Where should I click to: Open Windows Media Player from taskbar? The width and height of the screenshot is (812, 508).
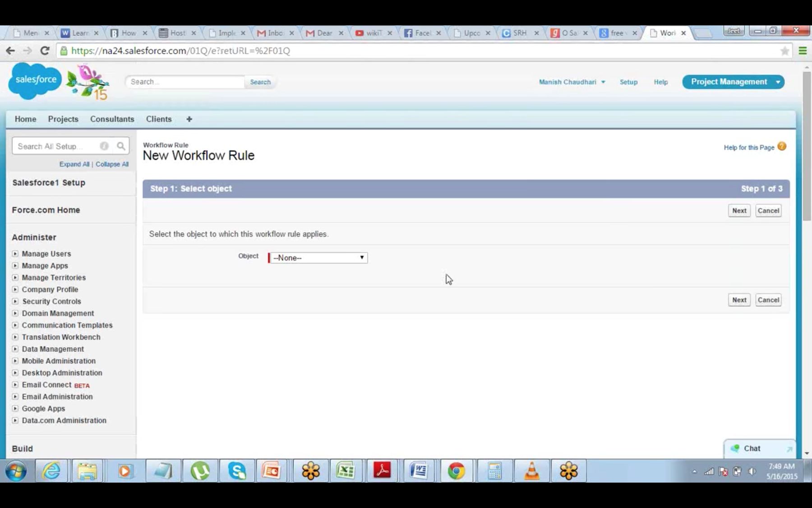pos(125,471)
